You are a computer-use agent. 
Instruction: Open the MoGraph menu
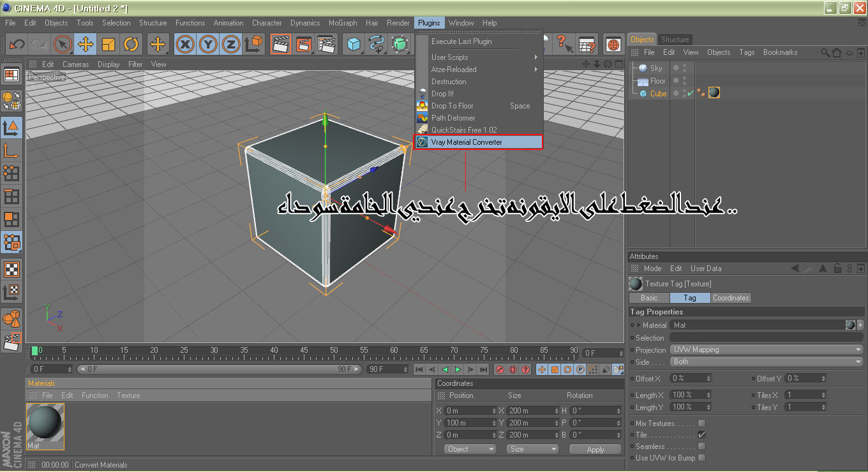[343, 23]
